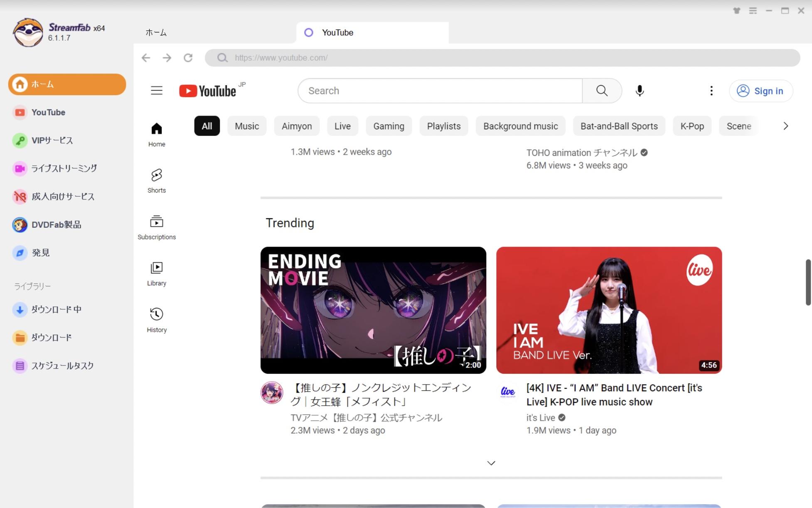Switch to the ホーム tab
This screenshot has height=508, width=812.
tap(156, 32)
